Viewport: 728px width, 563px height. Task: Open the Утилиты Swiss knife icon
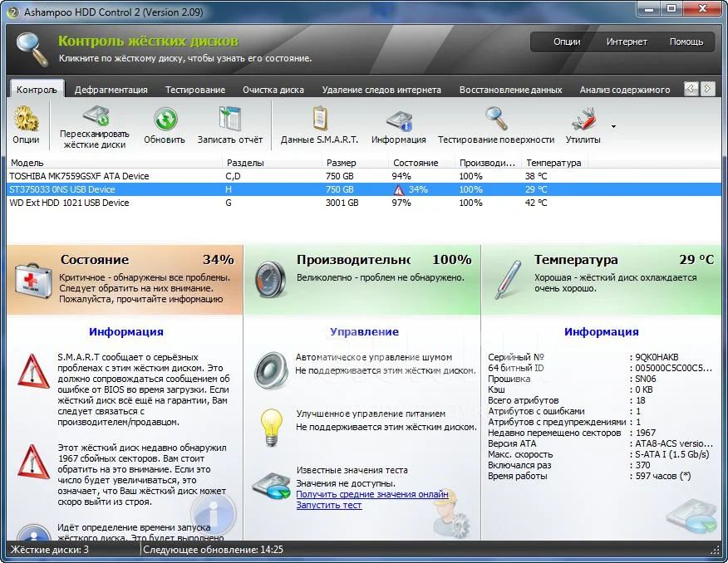[583, 119]
